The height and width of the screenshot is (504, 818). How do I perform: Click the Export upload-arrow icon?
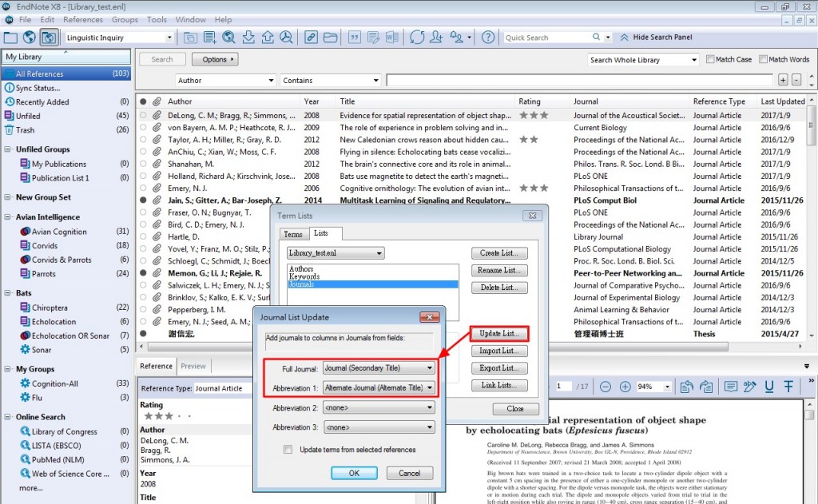coord(268,38)
